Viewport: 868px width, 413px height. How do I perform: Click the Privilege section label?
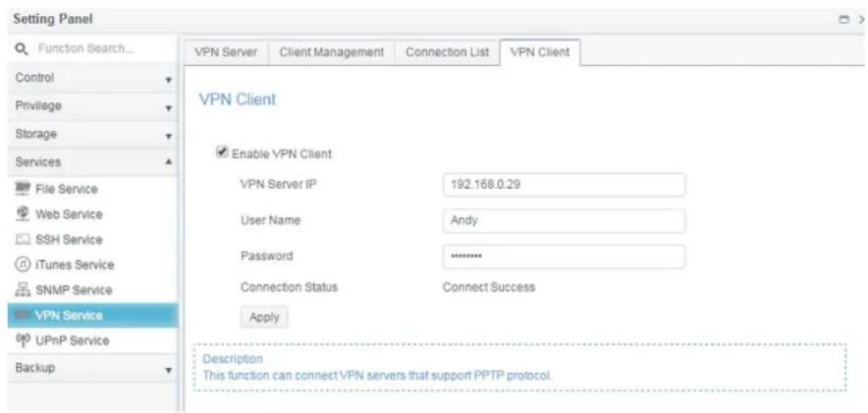point(38,106)
